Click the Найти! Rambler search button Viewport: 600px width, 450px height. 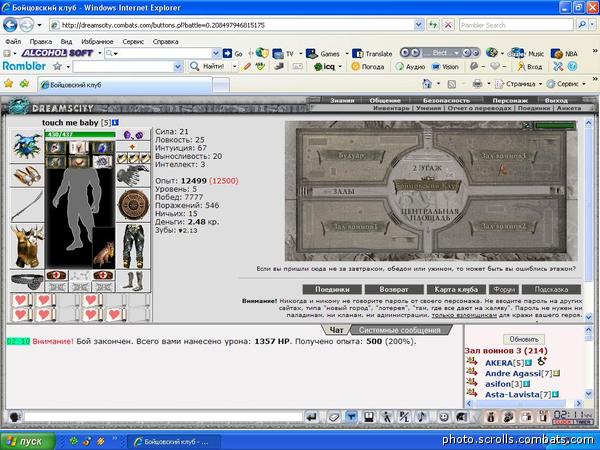[x=208, y=67]
